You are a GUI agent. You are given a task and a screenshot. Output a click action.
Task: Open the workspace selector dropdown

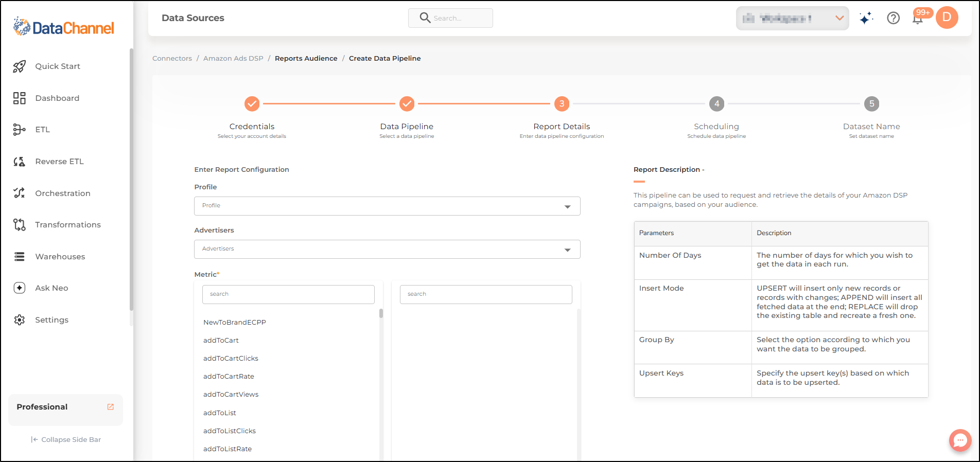coord(792,19)
